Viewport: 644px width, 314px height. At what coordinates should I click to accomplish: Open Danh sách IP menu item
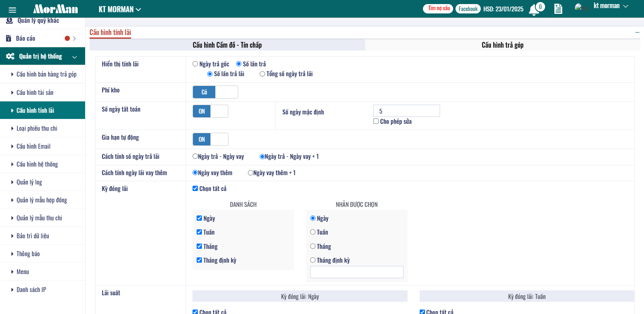click(x=43, y=290)
